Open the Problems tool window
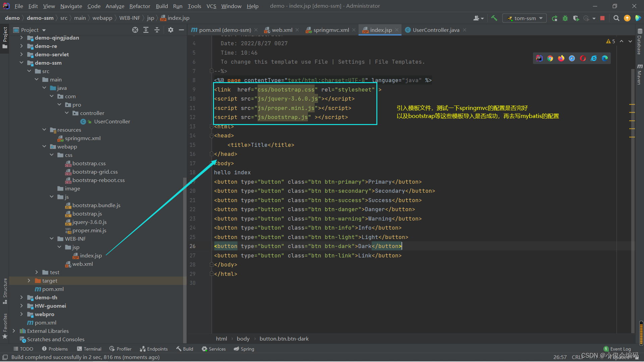Image resolution: width=644 pixels, height=362 pixels. tap(55, 349)
